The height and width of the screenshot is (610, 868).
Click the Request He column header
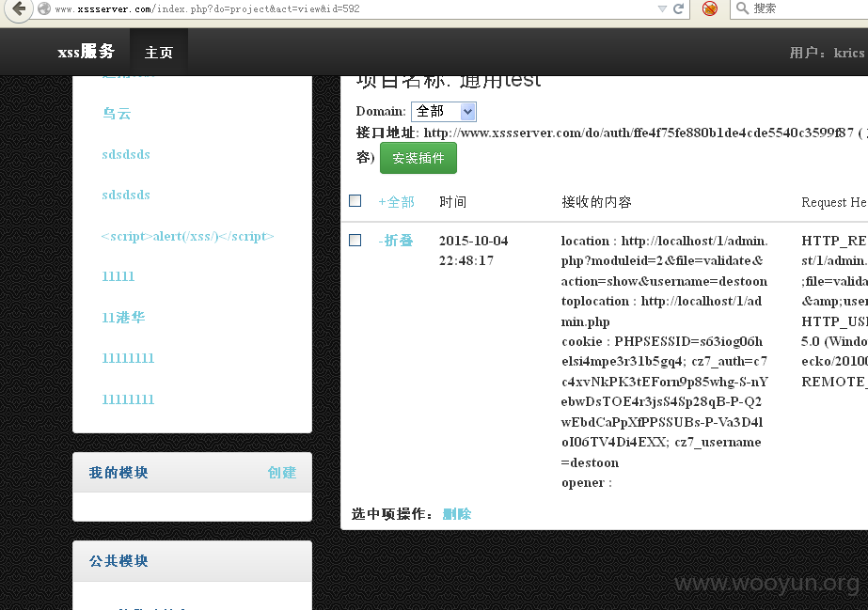(x=834, y=202)
